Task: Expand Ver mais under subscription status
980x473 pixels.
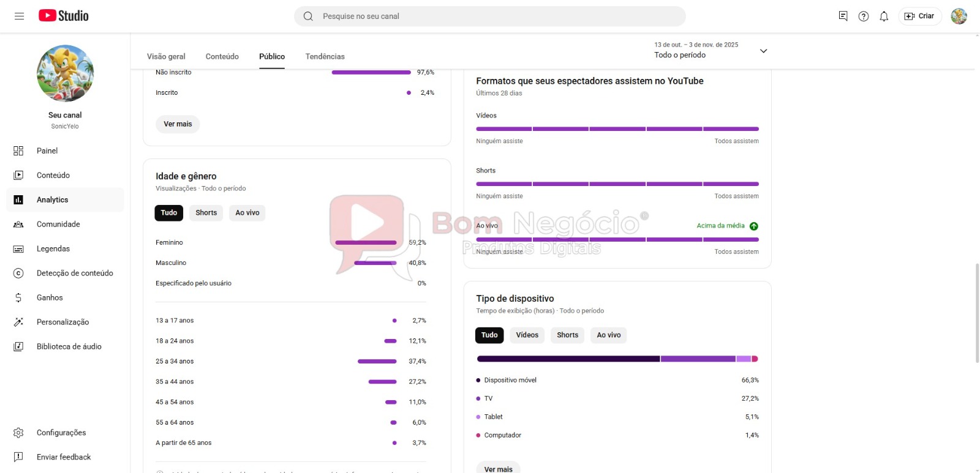Action: (x=178, y=124)
